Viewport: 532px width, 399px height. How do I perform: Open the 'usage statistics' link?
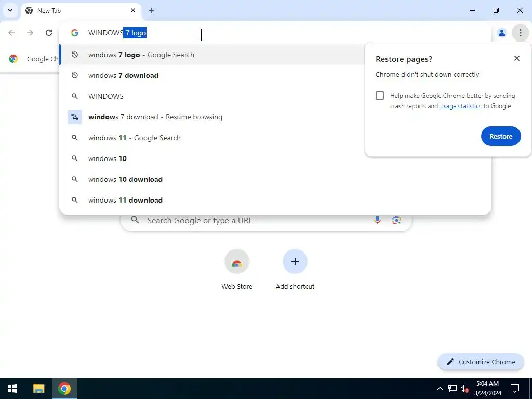pos(460,106)
